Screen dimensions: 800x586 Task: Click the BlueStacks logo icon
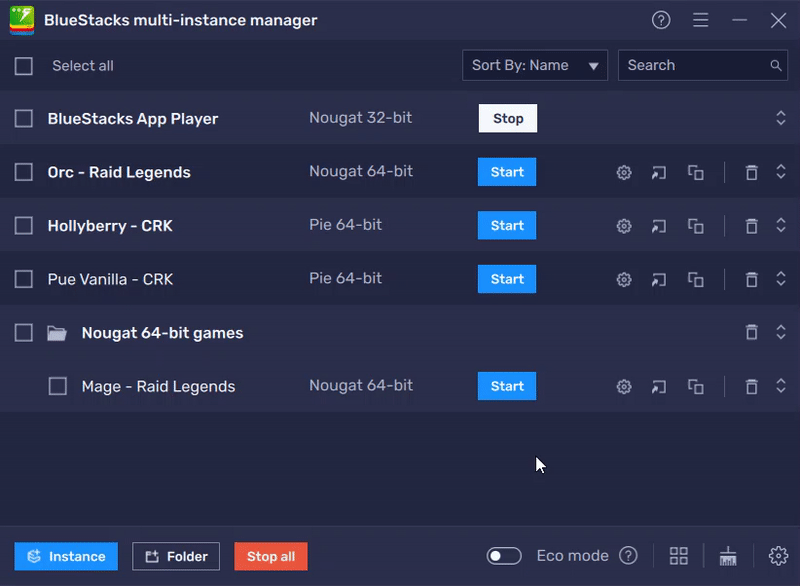[x=22, y=20]
